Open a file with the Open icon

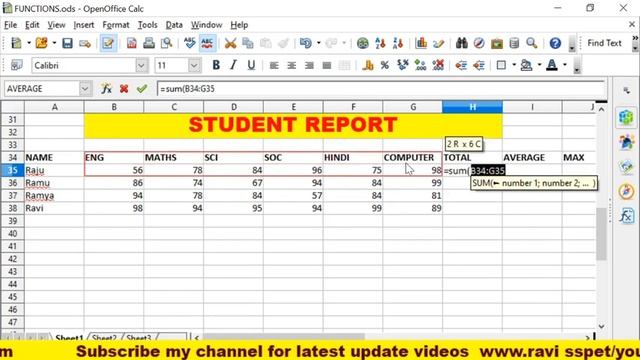42,43
